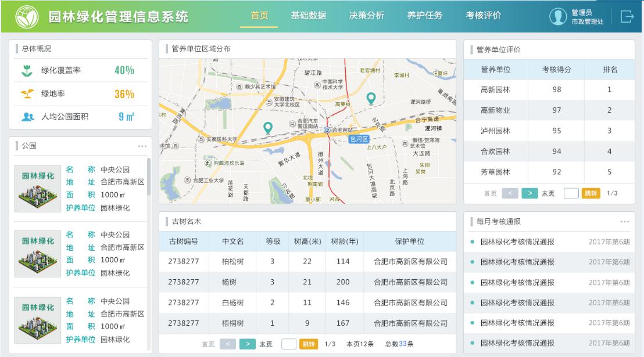Screen dimensions: 644x357
Task: Click the per-capita park area people icon
Action: click(27, 117)
